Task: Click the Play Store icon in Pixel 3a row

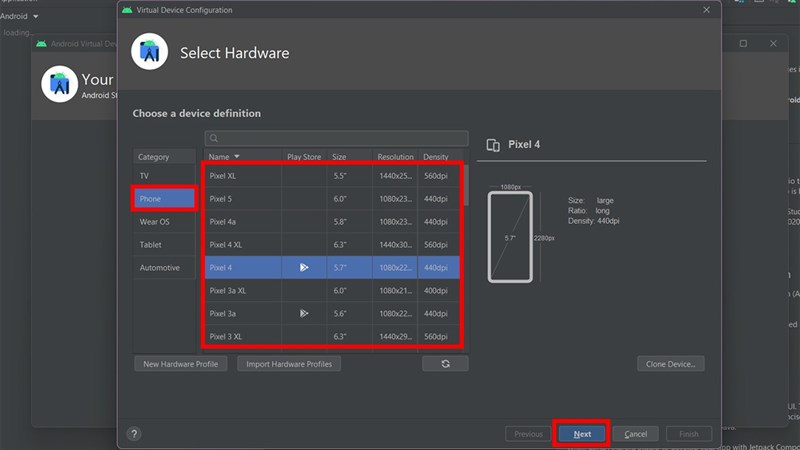Action: [304, 313]
